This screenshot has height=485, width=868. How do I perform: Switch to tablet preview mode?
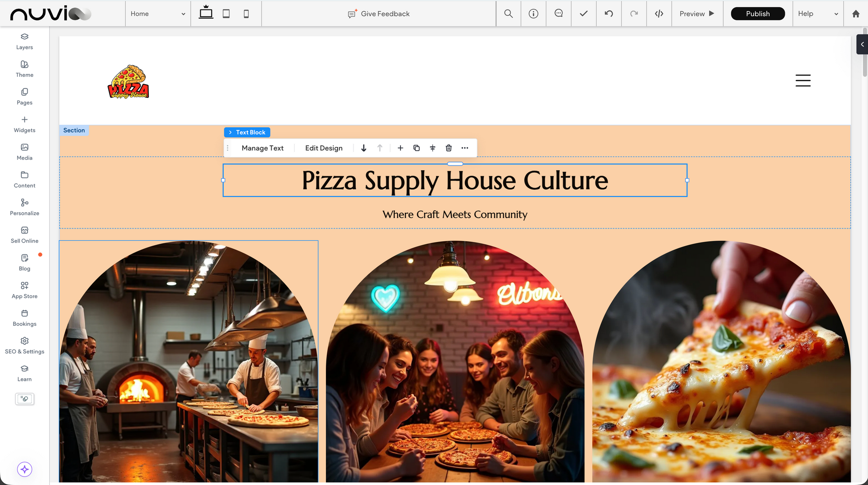click(x=226, y=14)
